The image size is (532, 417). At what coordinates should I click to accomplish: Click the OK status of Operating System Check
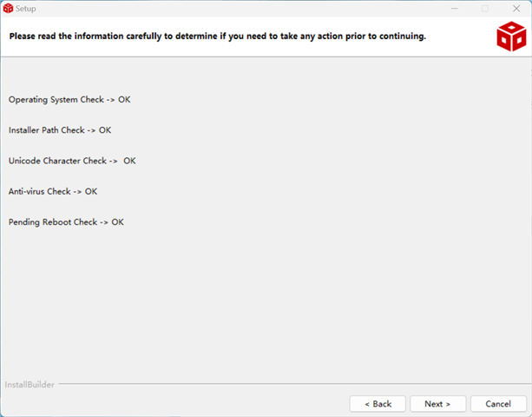124,100
